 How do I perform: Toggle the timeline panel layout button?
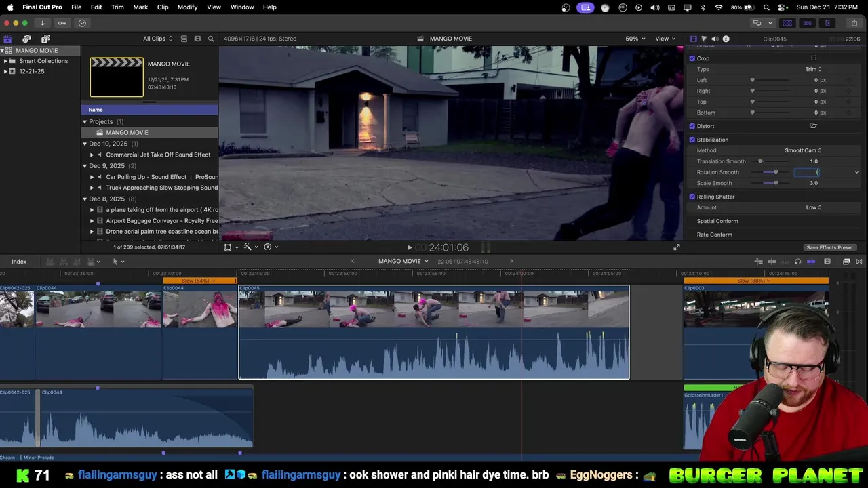807,23
